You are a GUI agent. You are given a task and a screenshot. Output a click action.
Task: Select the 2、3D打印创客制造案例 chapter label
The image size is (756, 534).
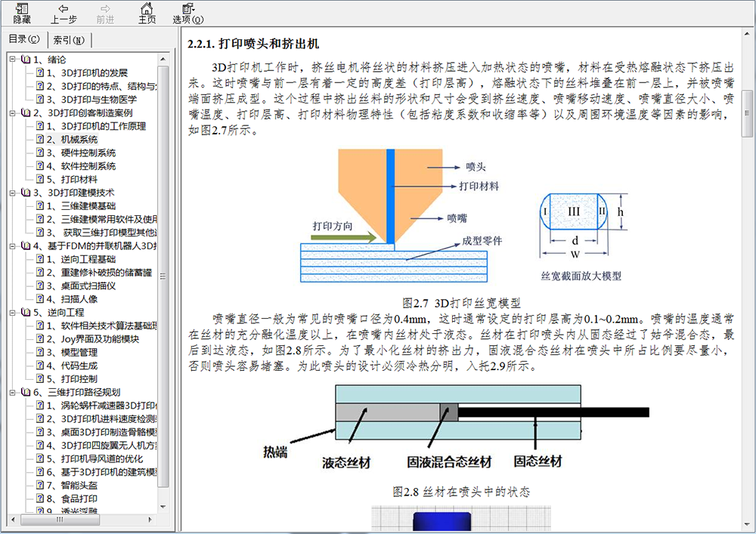click(83, 113)
